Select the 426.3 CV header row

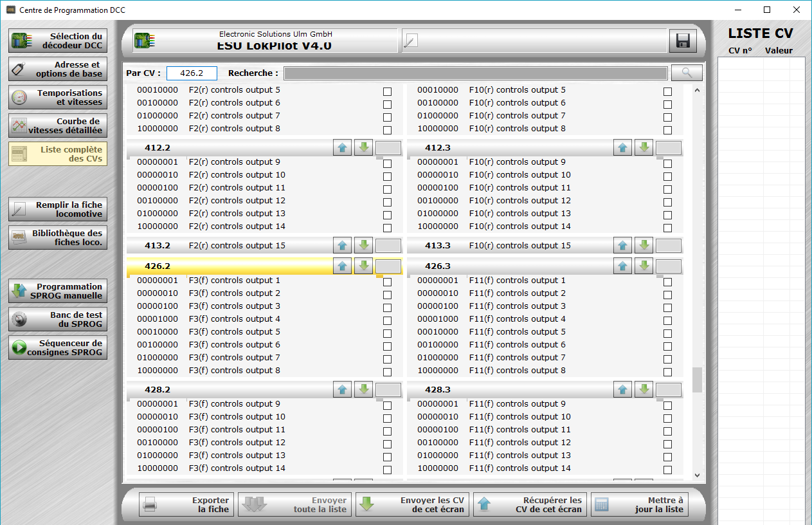pyautogui.click(x=545, y=266)
